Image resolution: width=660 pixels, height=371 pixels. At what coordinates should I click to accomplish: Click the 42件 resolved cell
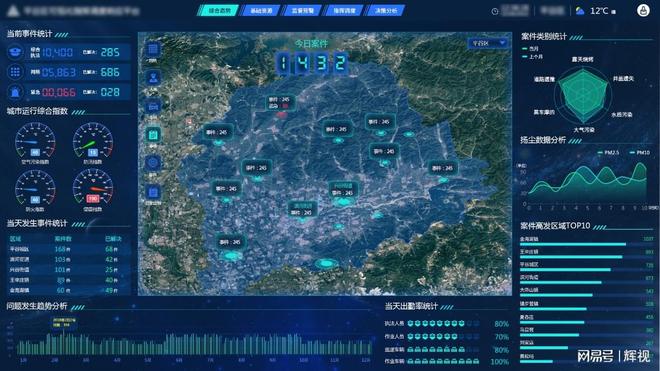112,259
